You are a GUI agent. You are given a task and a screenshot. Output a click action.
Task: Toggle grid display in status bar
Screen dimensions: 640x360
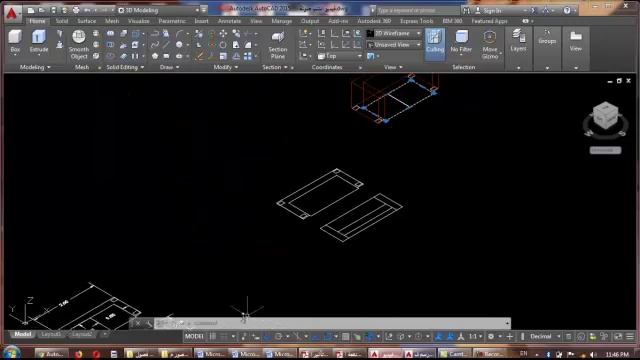(x=213, y=337)
